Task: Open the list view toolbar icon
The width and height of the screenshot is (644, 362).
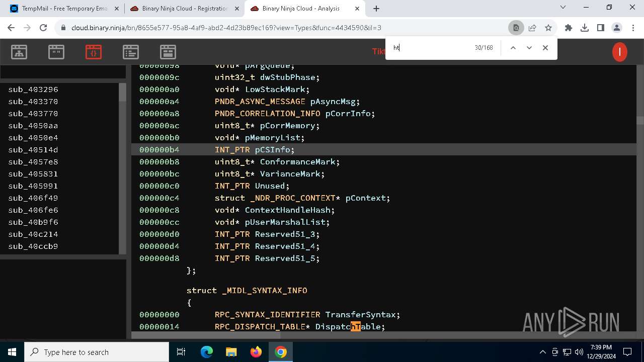Action: (x=131, y=52)
